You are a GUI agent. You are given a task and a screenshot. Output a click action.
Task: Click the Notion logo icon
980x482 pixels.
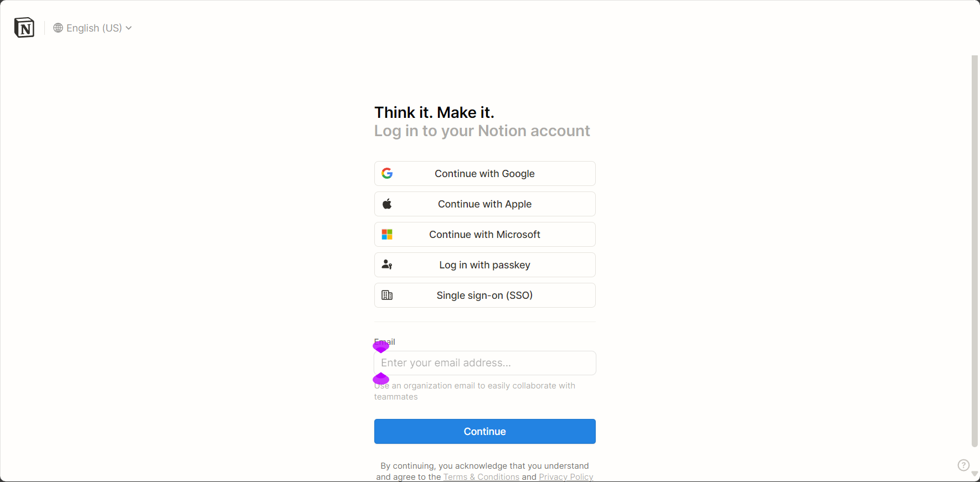coord(24,28)
